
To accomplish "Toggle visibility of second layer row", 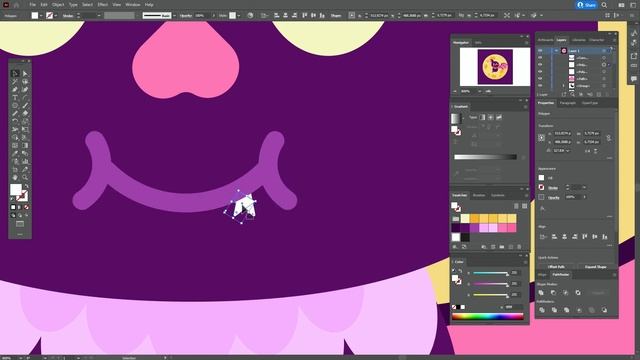I will (540, 58).
